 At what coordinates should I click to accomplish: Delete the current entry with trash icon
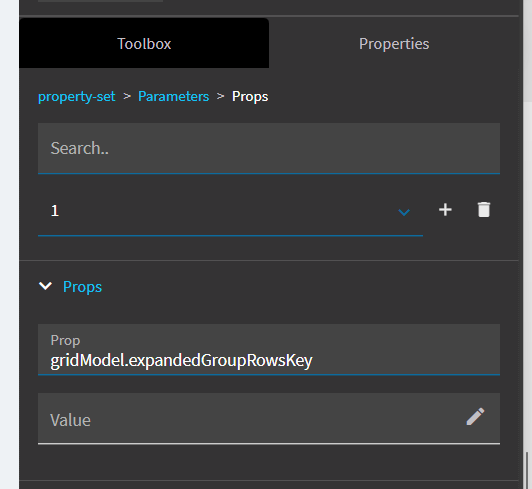[484, 209]
